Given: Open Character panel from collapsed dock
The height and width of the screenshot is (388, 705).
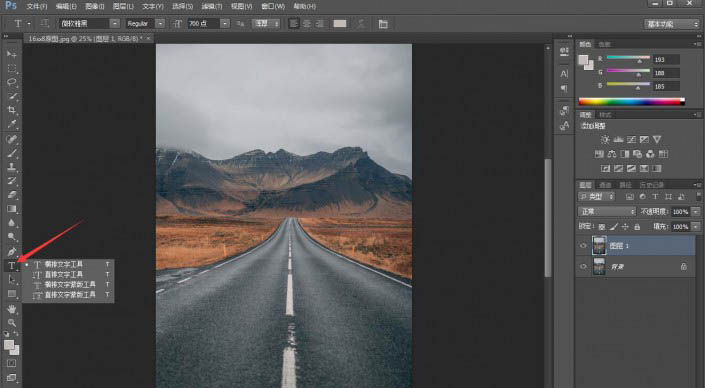Looking at the screenshot, I should [564, 73].
